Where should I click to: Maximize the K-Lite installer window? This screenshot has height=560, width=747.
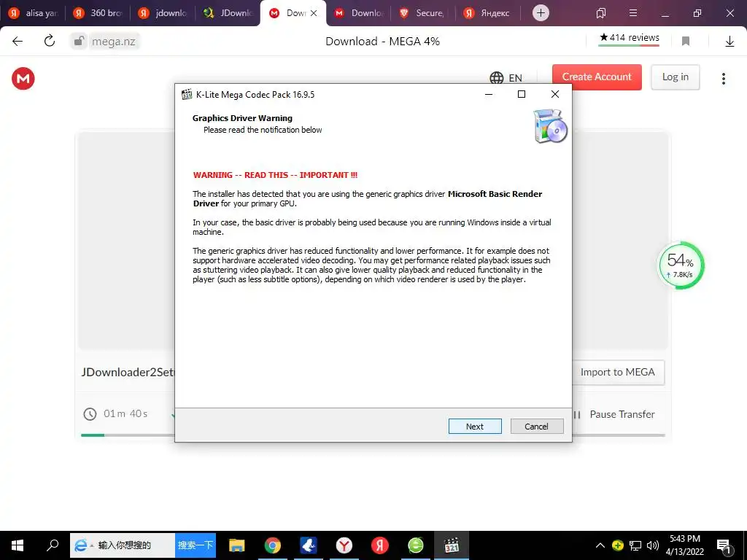click(x=522, y=94)
